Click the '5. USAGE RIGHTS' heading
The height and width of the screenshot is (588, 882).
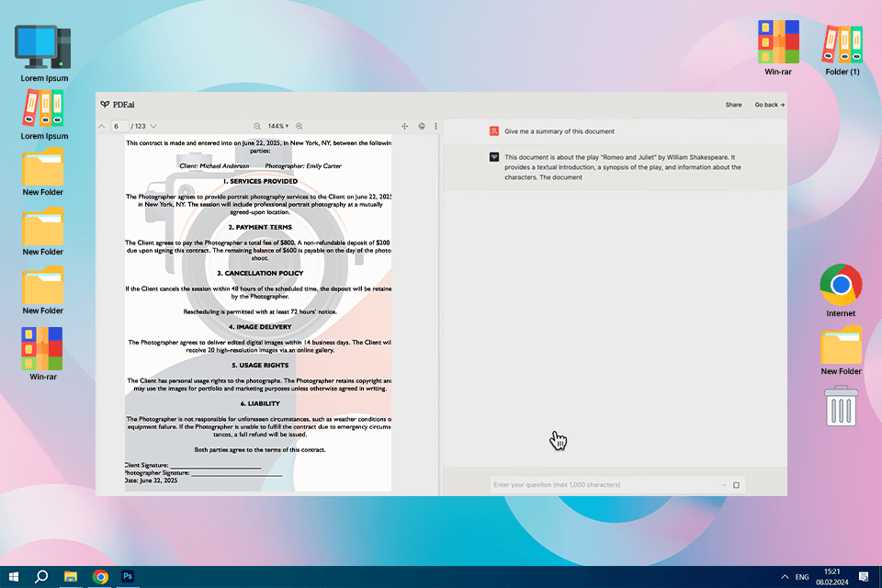pyautogui.click(x=260, y=365)
